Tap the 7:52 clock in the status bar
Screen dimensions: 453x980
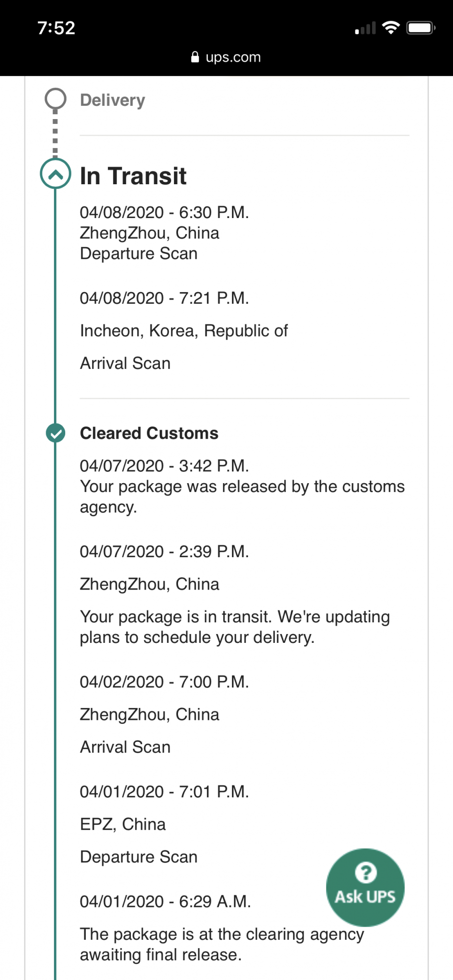point(56,28)
